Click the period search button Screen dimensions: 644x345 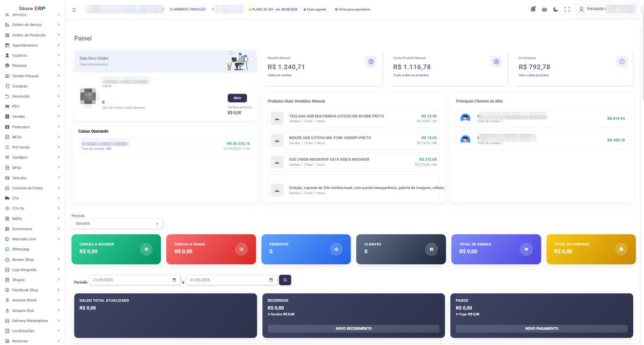click(285, 280)
